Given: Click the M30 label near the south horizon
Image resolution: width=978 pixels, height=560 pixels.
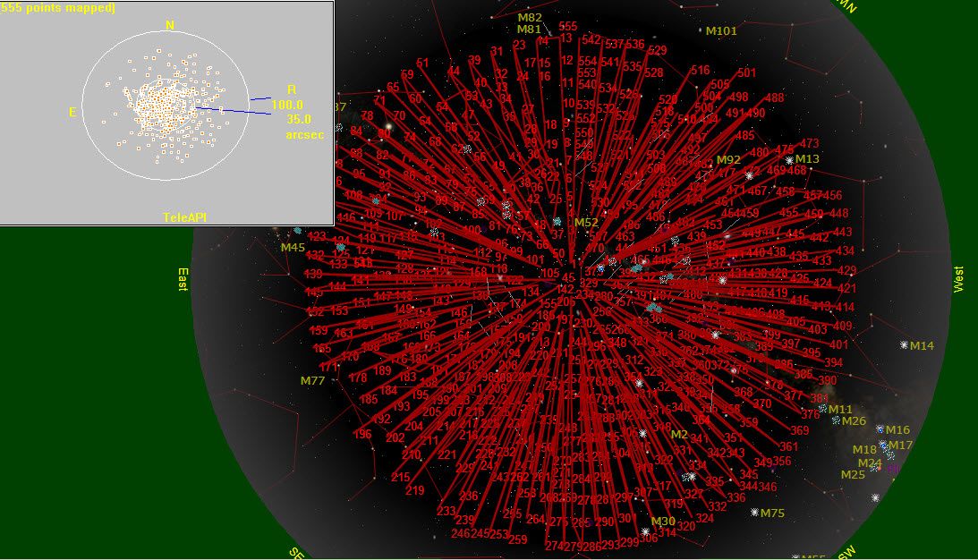Looking at the screenshot, I should tap(663, 522).
